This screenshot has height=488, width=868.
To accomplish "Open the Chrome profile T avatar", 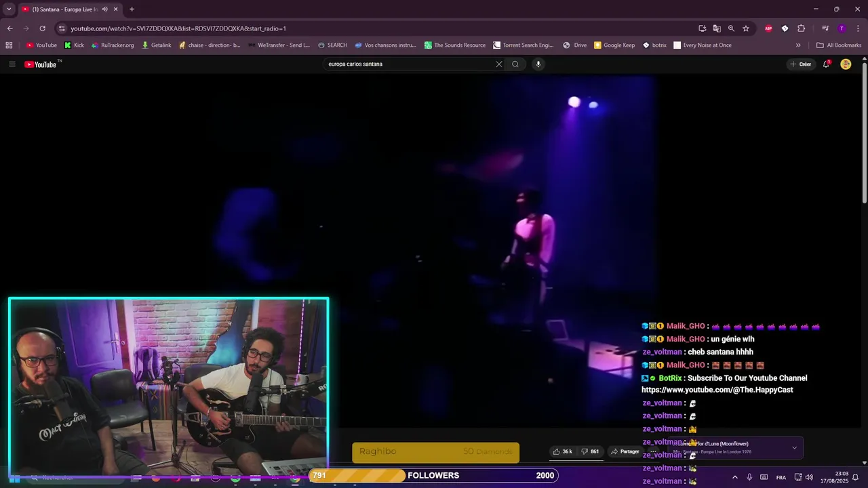I will [842, 28].
